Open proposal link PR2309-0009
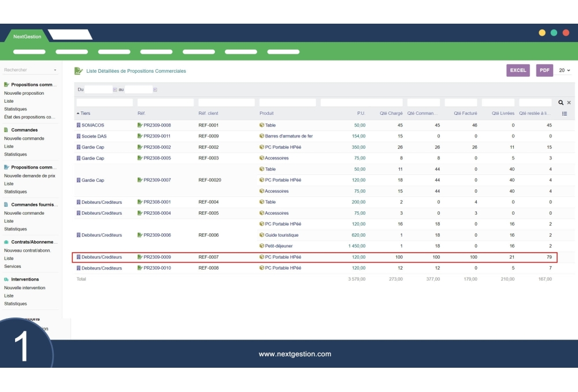Image resolution: width=578 pixels, height=392 pixels. [157, 257]
